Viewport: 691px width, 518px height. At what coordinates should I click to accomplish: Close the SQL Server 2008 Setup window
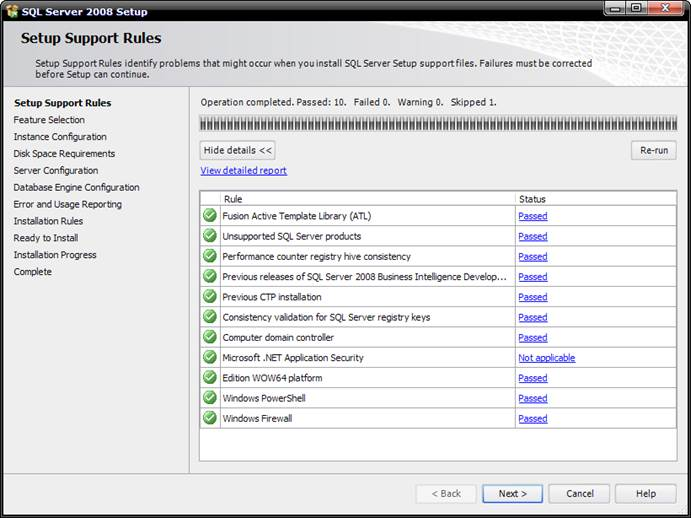click(x=665, y=8)
